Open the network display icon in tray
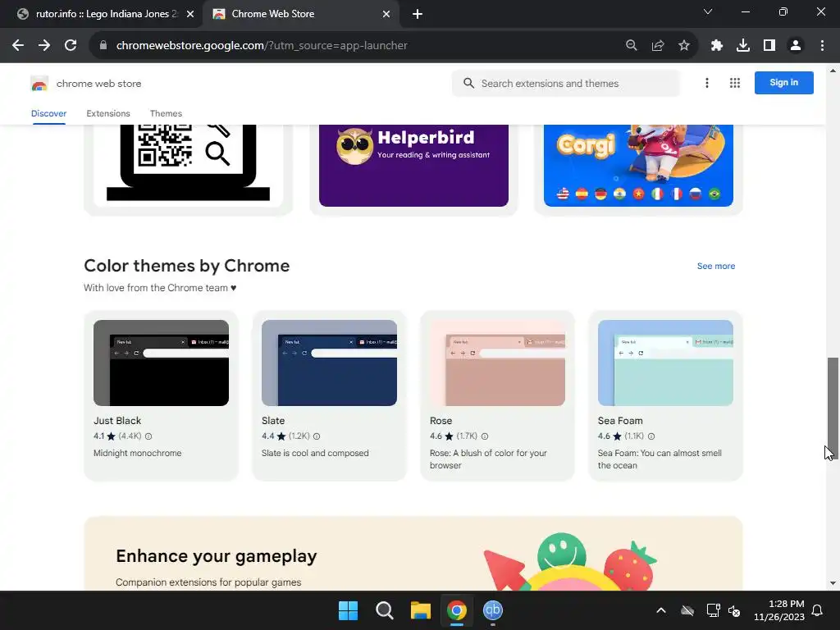840x630 pixels. [x=713, y=610]
